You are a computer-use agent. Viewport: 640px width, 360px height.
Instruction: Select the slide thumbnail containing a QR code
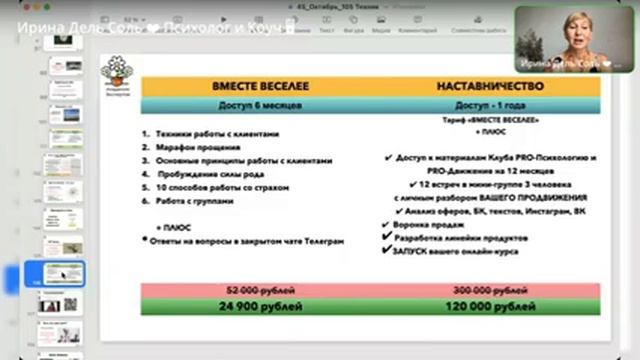[60, 304]
